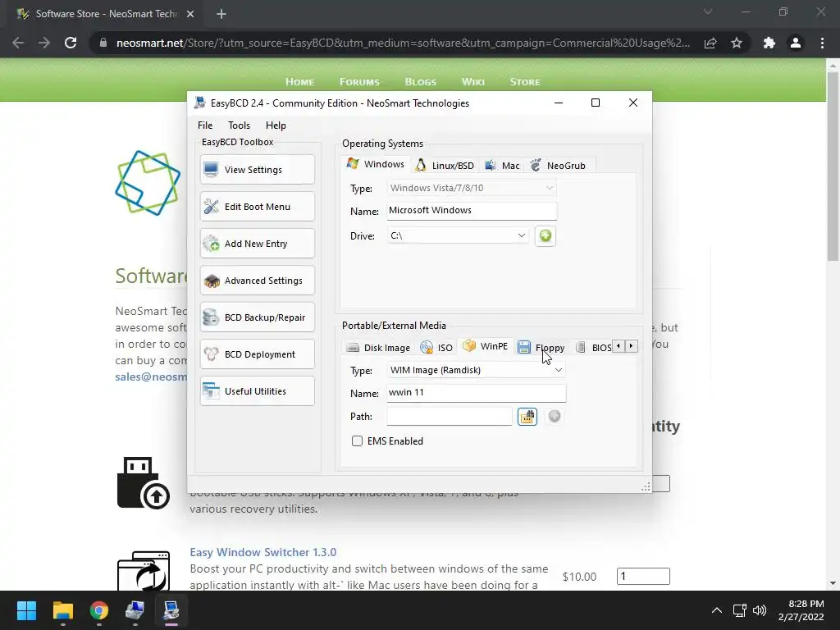Image resolution: width=840 pixels, height=630 pixels.
Task: Click the share icon in address bar
Action: (710, 43)
